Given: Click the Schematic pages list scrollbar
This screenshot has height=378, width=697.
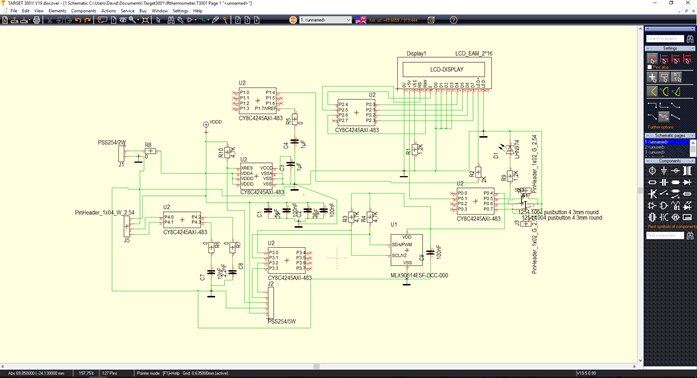Looking at the screenshot, I should pyautogui.click(x=693, y=148).
